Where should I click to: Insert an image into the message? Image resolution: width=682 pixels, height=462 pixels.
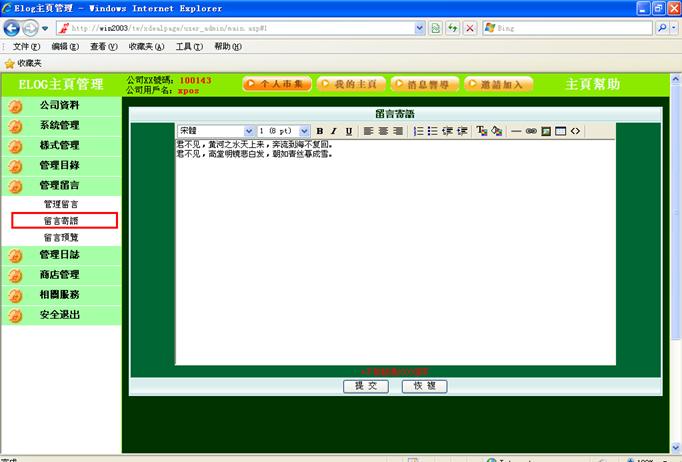pyautogui.click(x=546, y=131)
